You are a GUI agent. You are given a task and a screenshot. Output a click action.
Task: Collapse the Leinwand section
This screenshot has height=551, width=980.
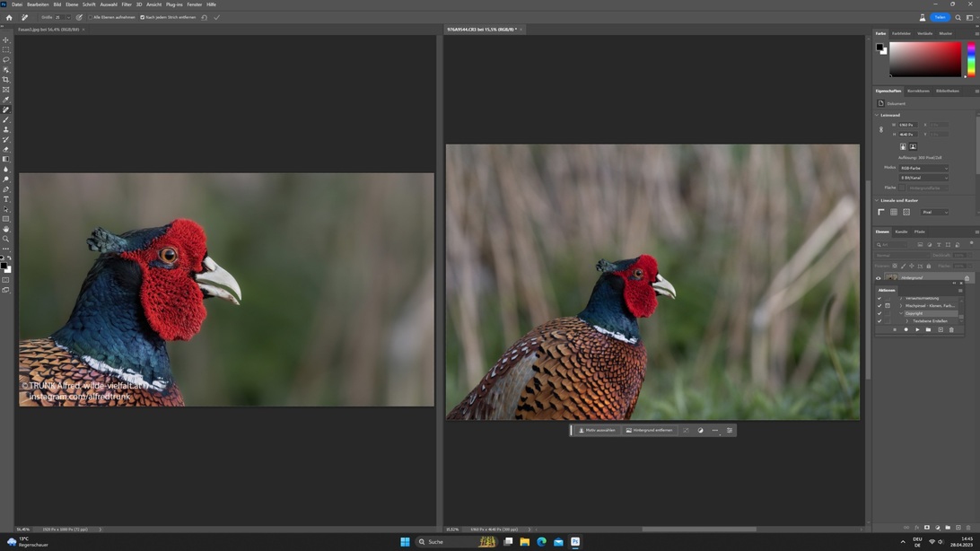tap(878, 115)
